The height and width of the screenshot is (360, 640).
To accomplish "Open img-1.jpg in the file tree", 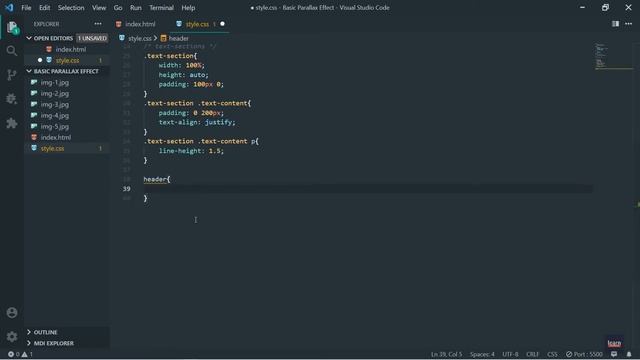I will pyautogui.click(x=55, y=82).
